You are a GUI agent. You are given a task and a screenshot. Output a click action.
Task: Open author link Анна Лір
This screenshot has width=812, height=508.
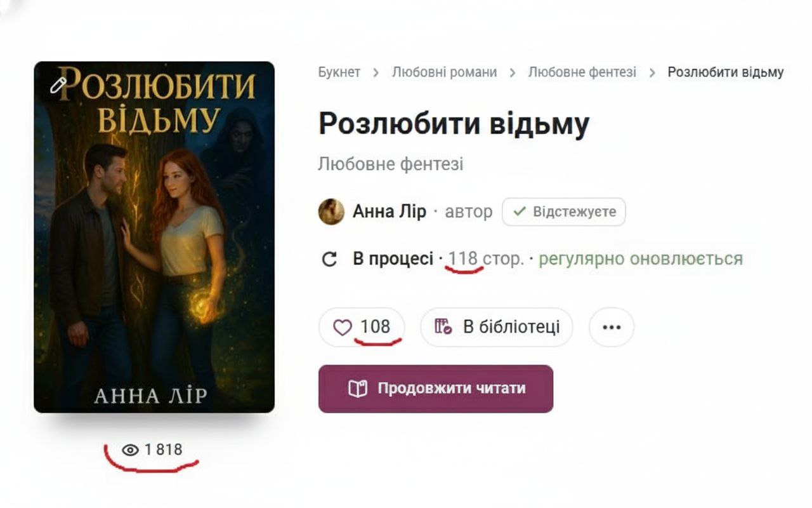(x=390, y=211)
